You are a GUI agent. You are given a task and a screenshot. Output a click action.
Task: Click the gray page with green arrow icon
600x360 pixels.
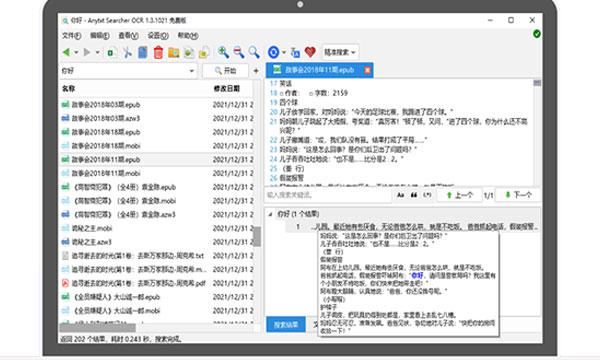pyautogui.click(x=189, y=52)
